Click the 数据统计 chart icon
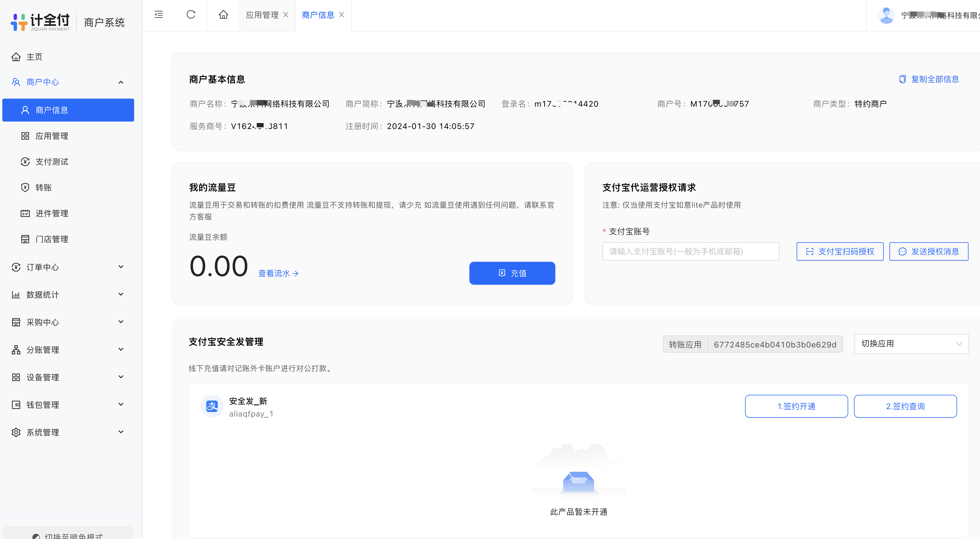Image resolution: width=980 pixels, height=539 pixels. pos(16,295)
